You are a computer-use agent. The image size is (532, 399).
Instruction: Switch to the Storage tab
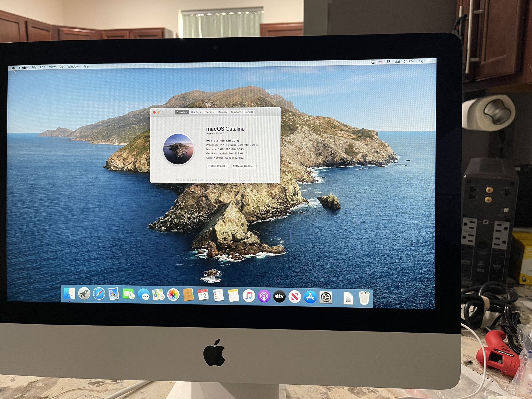tap(209, 112)
